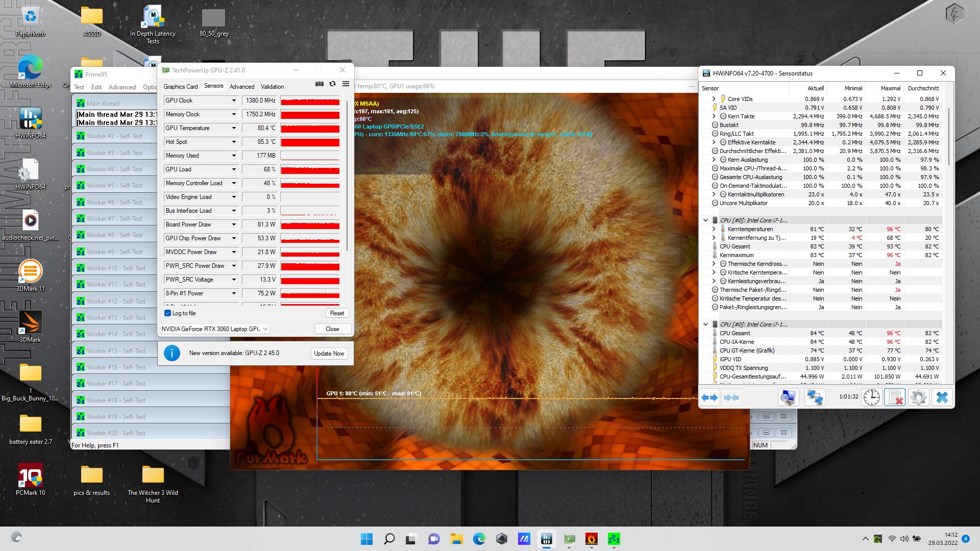Image resolution: width=980 pixels, height=551 pixels.
Task: Click Memory Used history graph
Action: click(x=310, y=156)
